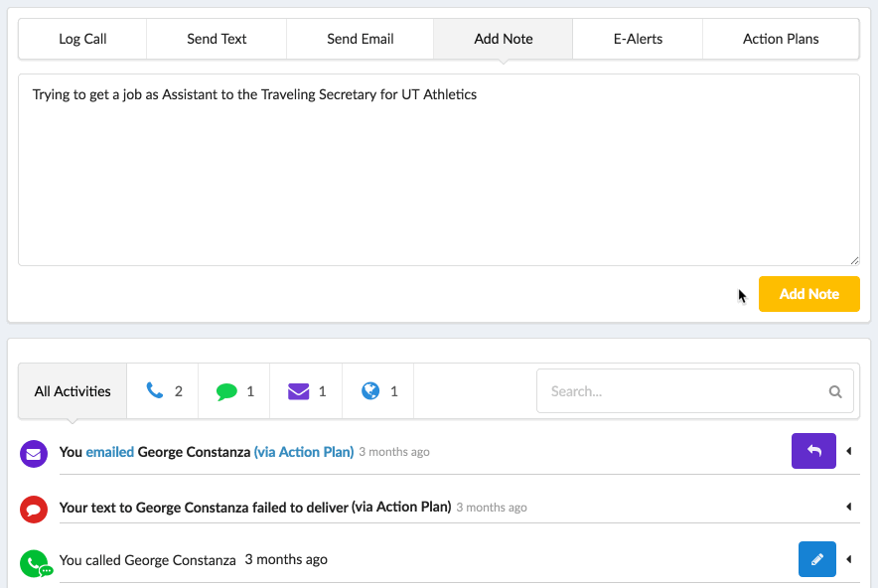Click the blue pencil edit button

click(x=816, y=559)
